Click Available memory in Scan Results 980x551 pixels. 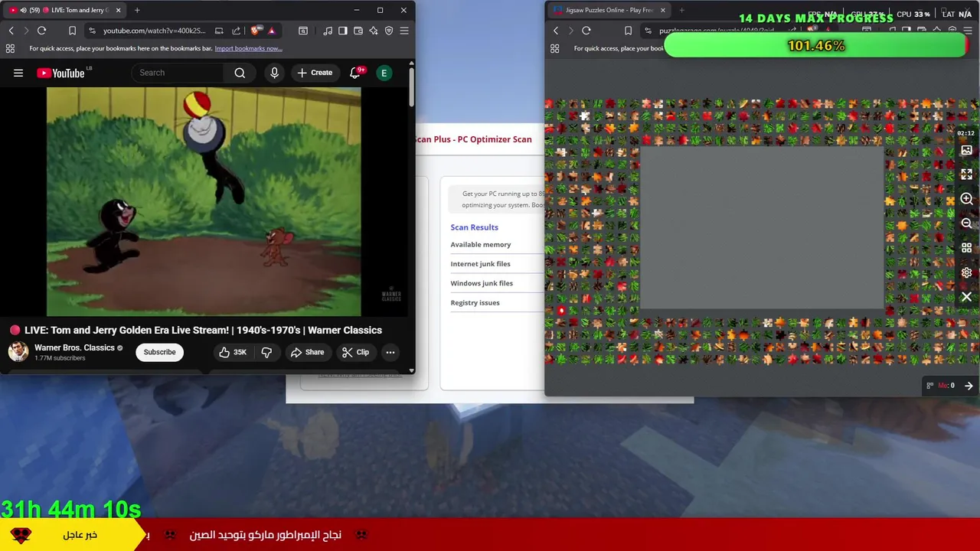[481, 245]
